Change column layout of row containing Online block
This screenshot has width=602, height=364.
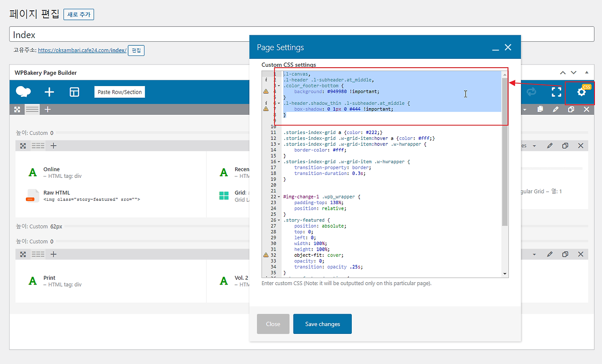click(x=38, y=146)
